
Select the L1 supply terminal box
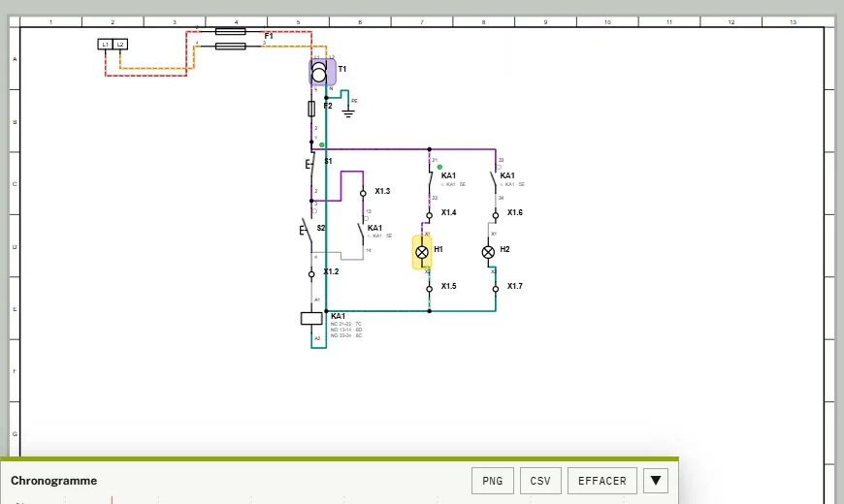click(x=106, y=45)
